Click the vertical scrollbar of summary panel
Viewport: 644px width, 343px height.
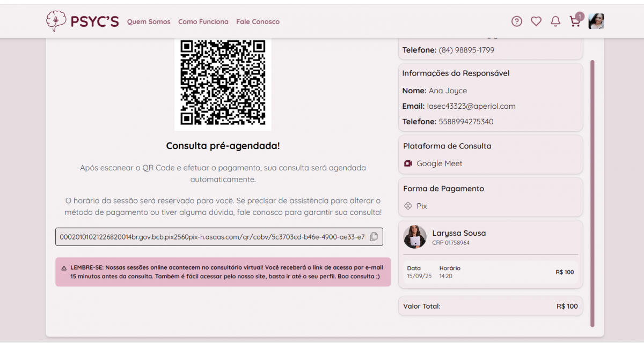592,193
